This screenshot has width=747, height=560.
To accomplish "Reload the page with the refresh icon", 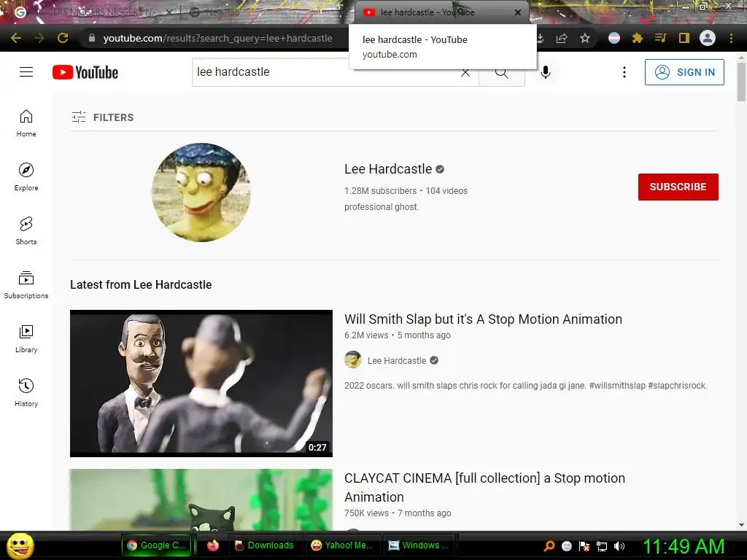I will click(63, 38).
